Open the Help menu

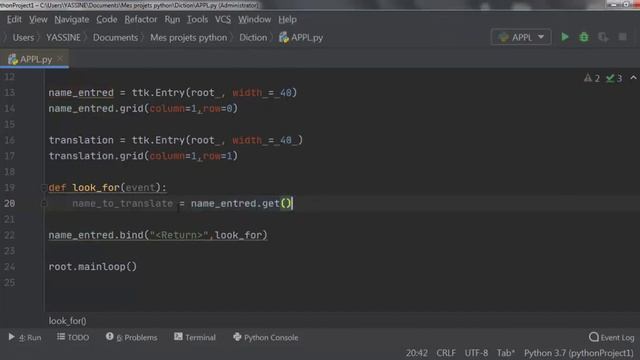(287, 19)
